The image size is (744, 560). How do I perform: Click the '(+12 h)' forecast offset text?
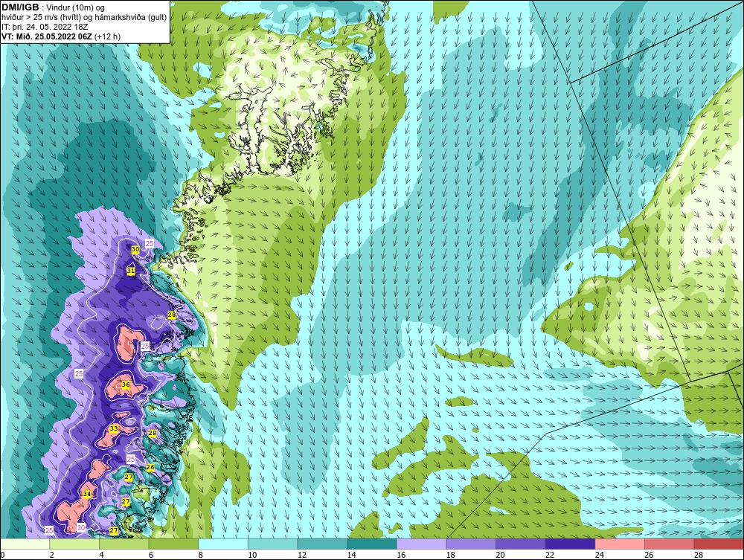(x=108, y=36)
